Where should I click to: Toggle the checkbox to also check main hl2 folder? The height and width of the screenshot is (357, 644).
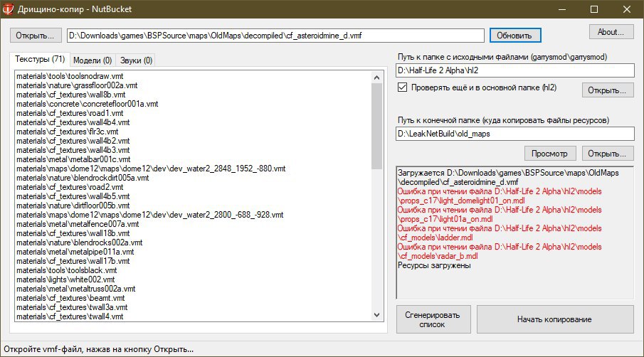403,87
